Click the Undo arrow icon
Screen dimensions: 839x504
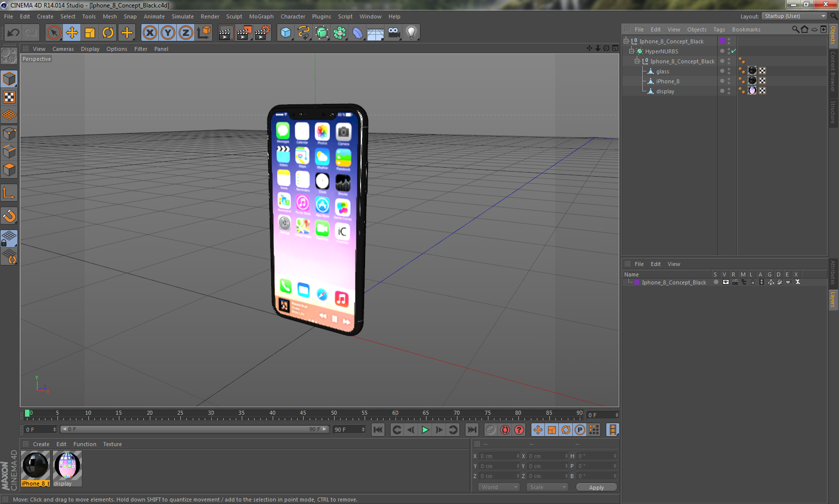[13, 33]
